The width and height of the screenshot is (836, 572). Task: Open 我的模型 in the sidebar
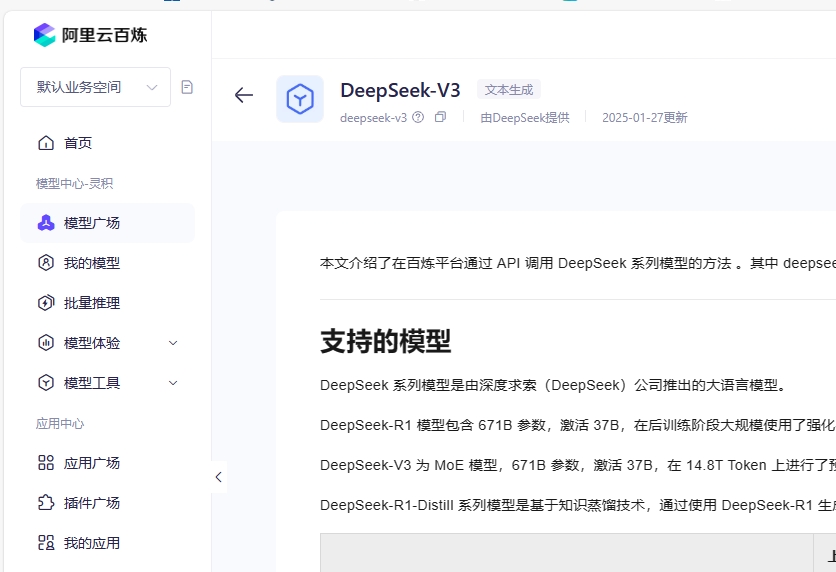(x=107, y=263)
